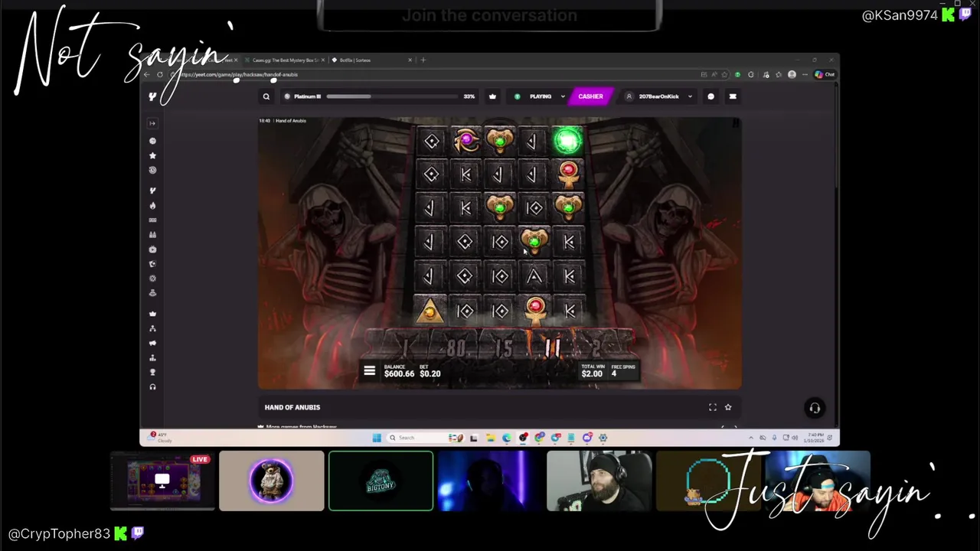Click the Yeet logo in the site header
The image size is (980, 551).
(152, 96)
